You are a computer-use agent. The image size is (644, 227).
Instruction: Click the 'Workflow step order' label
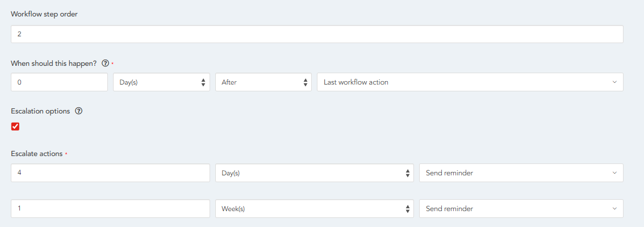pyautogui.click(x=44, y=14)
